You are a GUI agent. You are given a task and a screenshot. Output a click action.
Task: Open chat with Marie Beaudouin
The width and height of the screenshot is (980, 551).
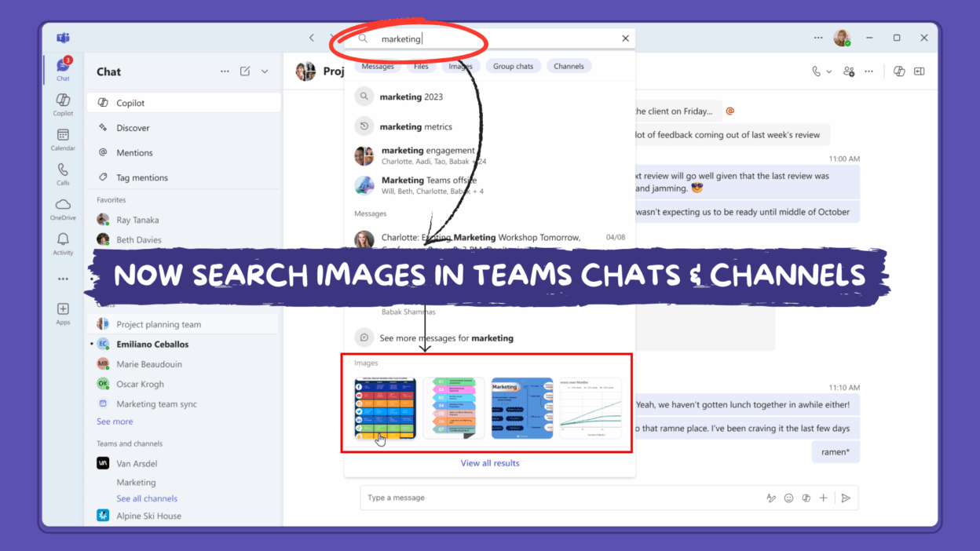coord(183,364)
